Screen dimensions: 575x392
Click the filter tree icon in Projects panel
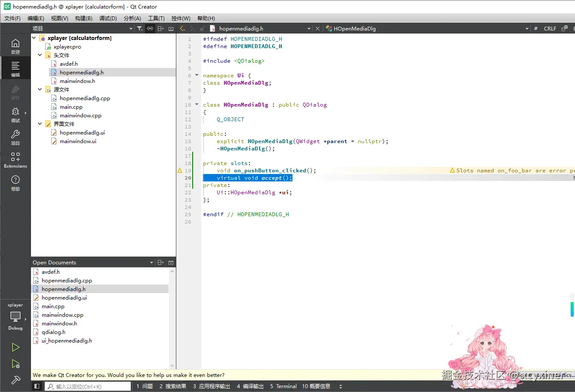pos(140,28)
